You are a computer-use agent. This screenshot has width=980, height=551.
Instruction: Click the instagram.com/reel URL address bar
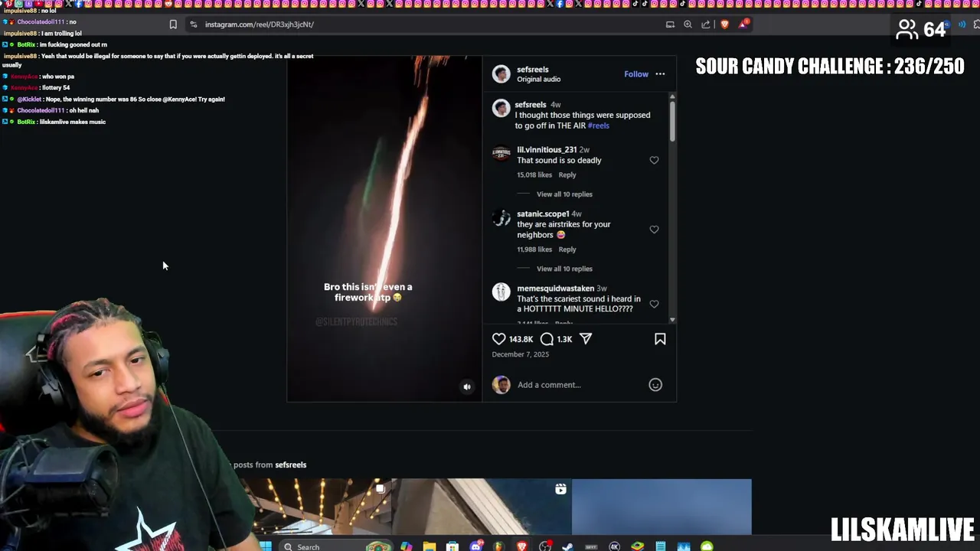260,24
